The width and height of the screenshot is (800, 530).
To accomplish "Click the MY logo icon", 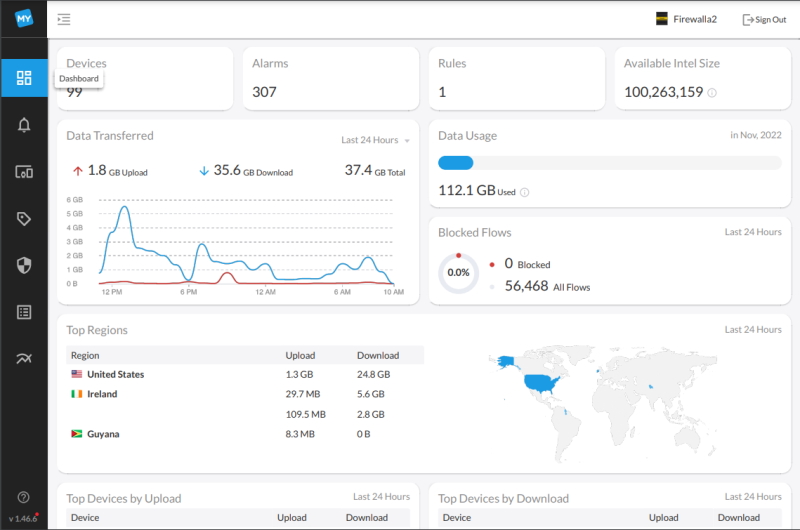I will pos(24,19).
